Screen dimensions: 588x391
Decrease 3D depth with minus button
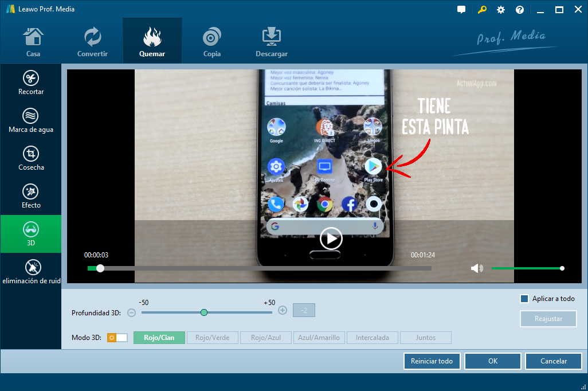pos(131,312)
